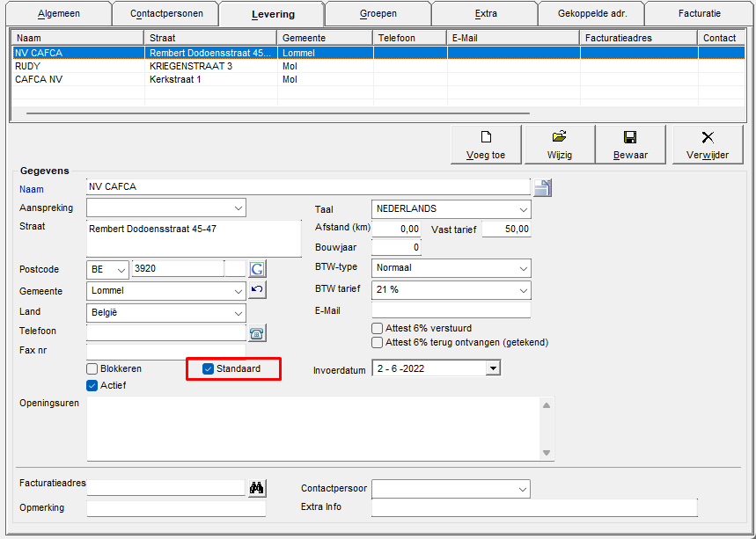The height and width of the screenshot is (539, 756).
Task: Select the NV CAFCA row in list
Action: tap(379, 53)
